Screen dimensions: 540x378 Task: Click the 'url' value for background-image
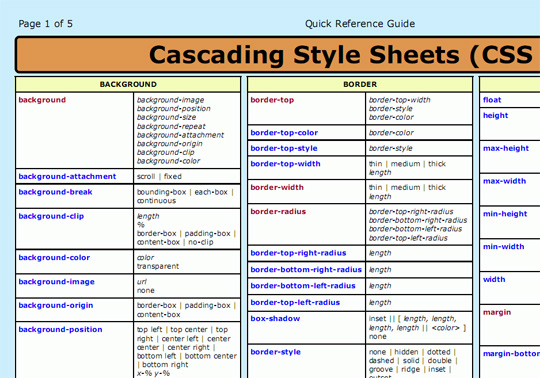pos(142,282)
